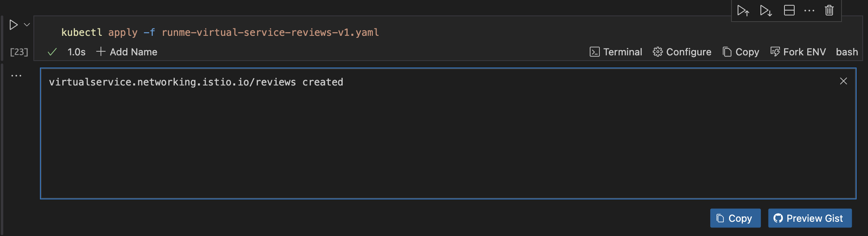Execute cell and below icon

coord(766,11)
